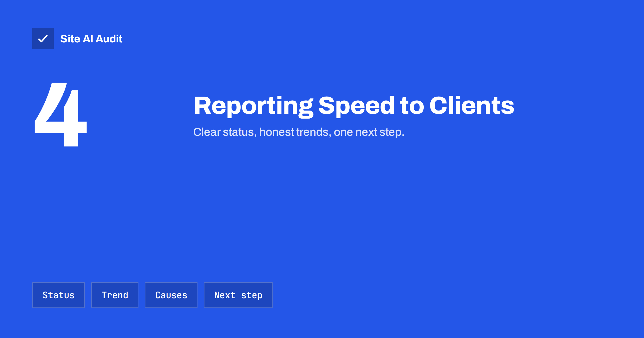
Task: Click the subtitle about clear status and trends
Action: 299,132
